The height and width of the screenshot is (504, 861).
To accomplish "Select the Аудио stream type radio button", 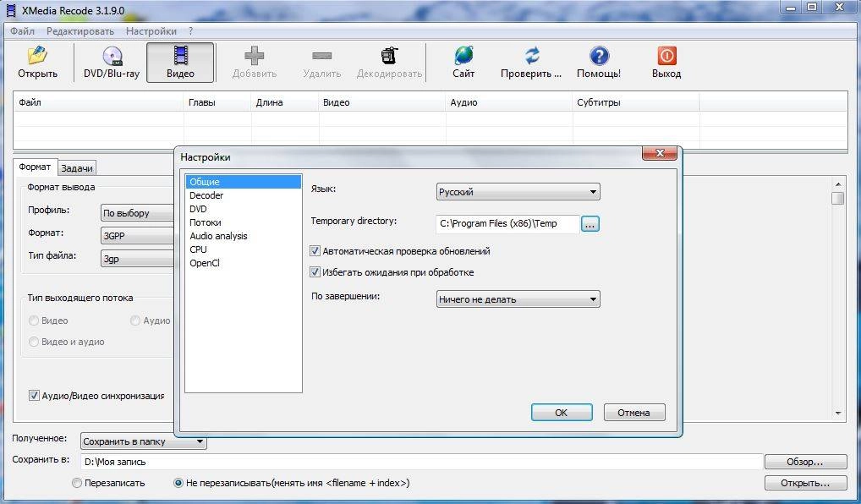I will [x=135, y=320].
